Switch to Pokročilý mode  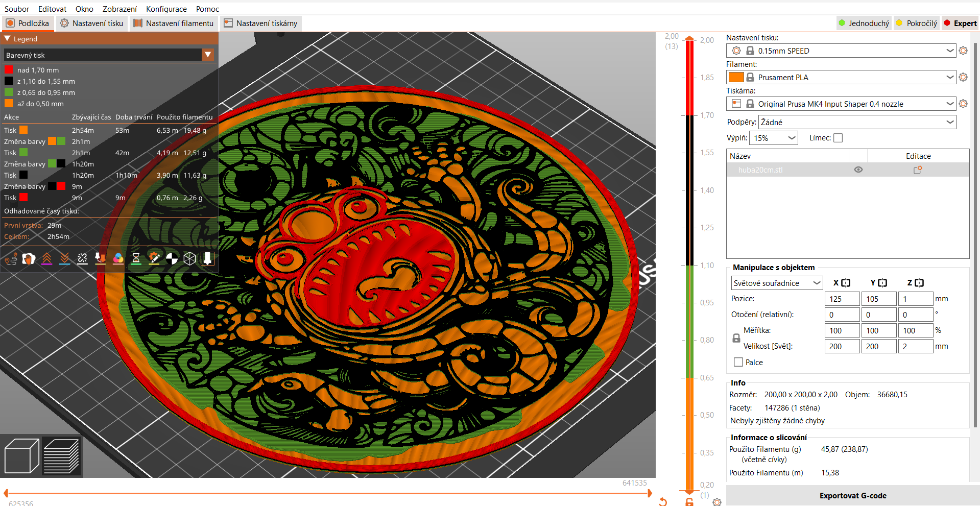(917, 23)
